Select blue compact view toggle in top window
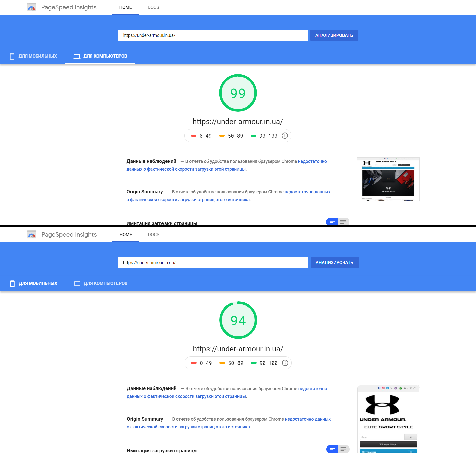 point(332,222)
